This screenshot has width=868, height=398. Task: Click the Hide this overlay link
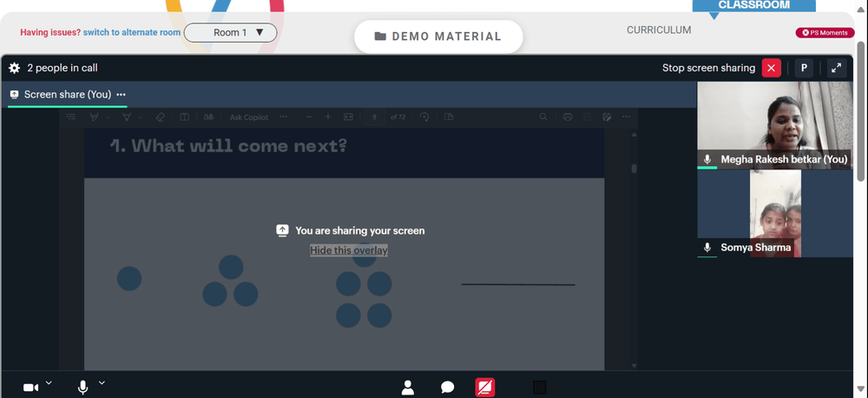click(x=349, y=250)
